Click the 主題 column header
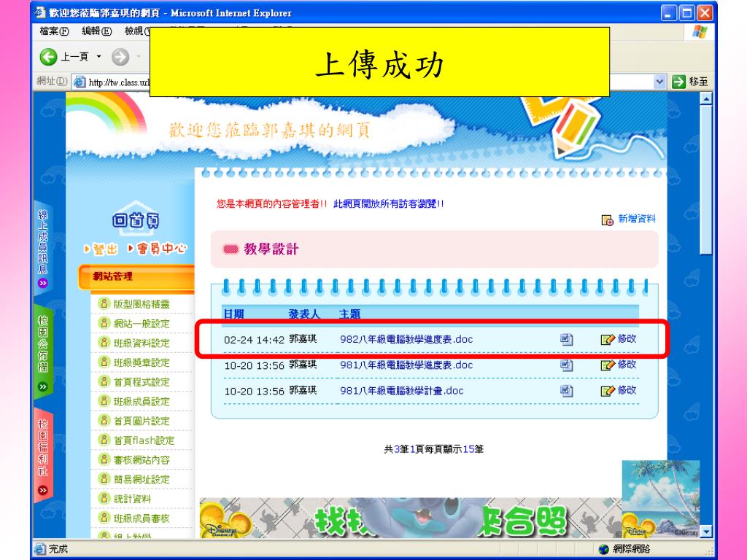Image resolution: width=747 pixels, height=560 pixels. pos(349,314)
